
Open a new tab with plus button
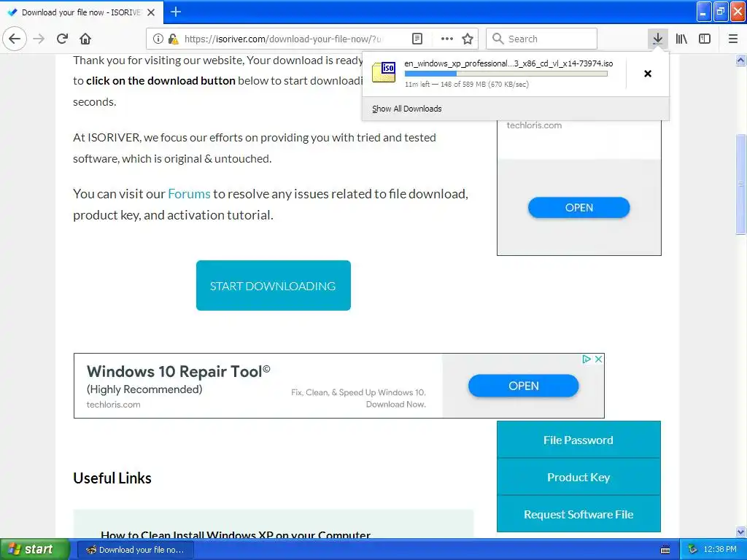click(176, 12)
